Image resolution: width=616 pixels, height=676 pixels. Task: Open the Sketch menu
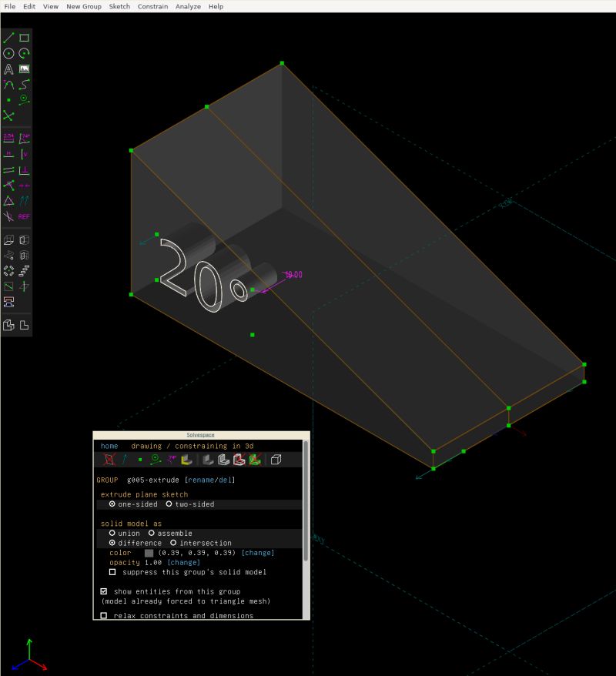coord(119,6)
